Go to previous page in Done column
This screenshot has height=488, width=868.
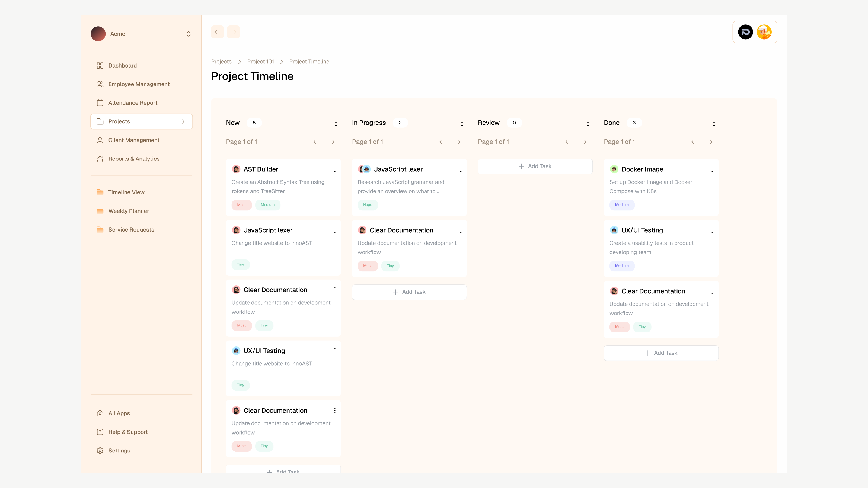tap(693, 142)
